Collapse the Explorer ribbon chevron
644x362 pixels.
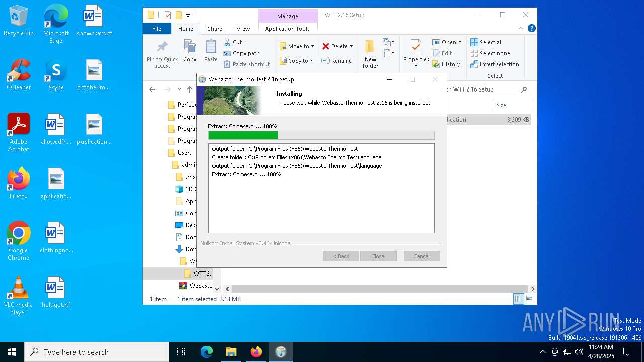click(522, 29)
